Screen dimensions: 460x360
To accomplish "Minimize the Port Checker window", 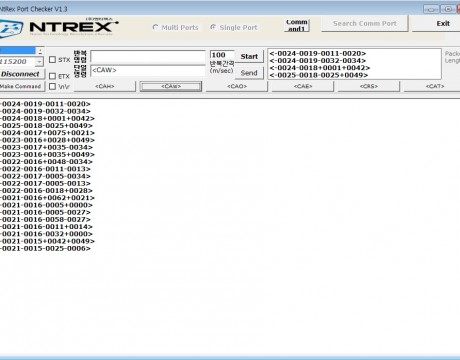I will click(431, 9).
